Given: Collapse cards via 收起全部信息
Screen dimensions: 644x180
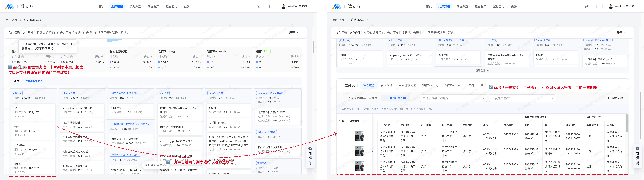Looking at the screenshot, I should pyautogui.click(x=155, y=165).
